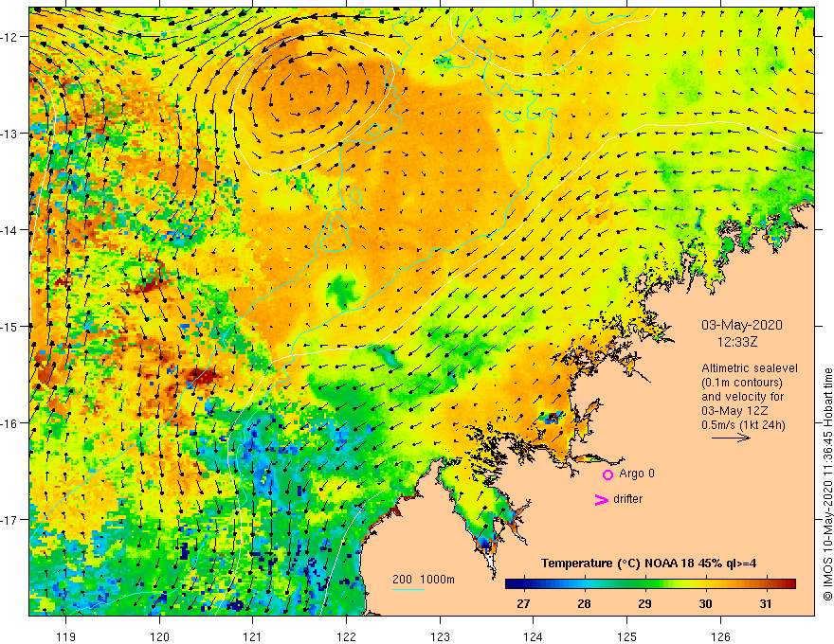Click the dark red end of the color bar
Image resolution: width=834 pixels, height=644 pixels.
[x=790, y=584]
